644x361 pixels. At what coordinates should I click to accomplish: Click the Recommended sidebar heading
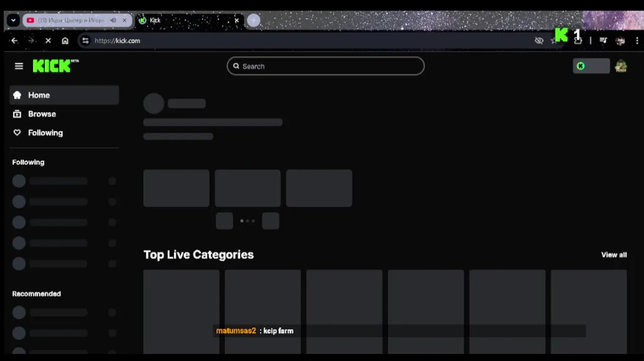(37, 294)
